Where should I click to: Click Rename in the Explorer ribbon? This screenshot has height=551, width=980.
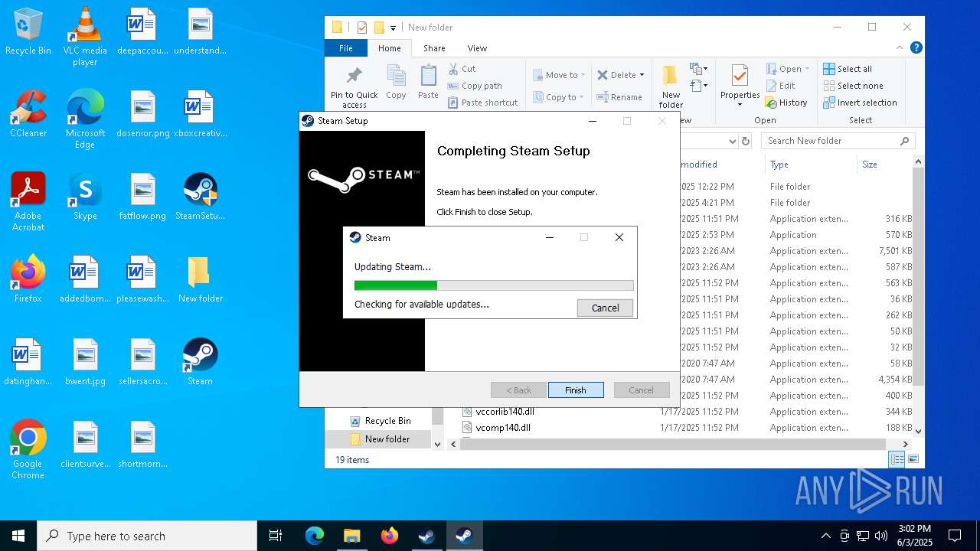pyautogui.click(x=619, y=97)
